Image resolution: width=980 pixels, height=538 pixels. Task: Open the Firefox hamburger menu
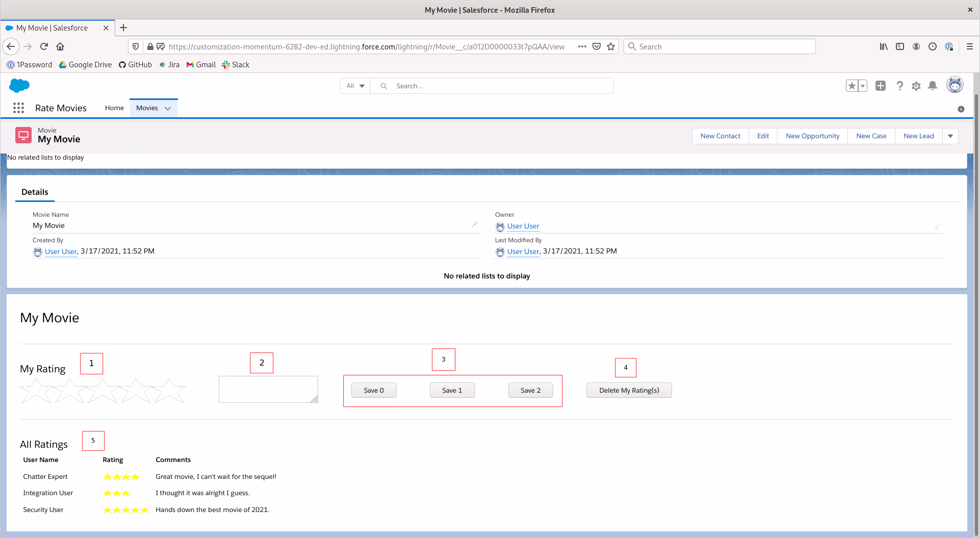tap(970, 46)
